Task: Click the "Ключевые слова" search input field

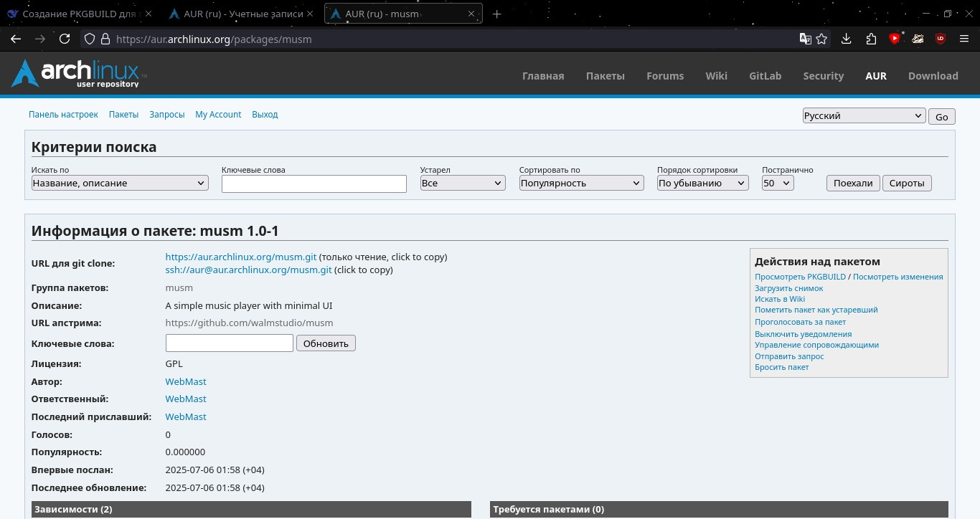Action: 314,184
